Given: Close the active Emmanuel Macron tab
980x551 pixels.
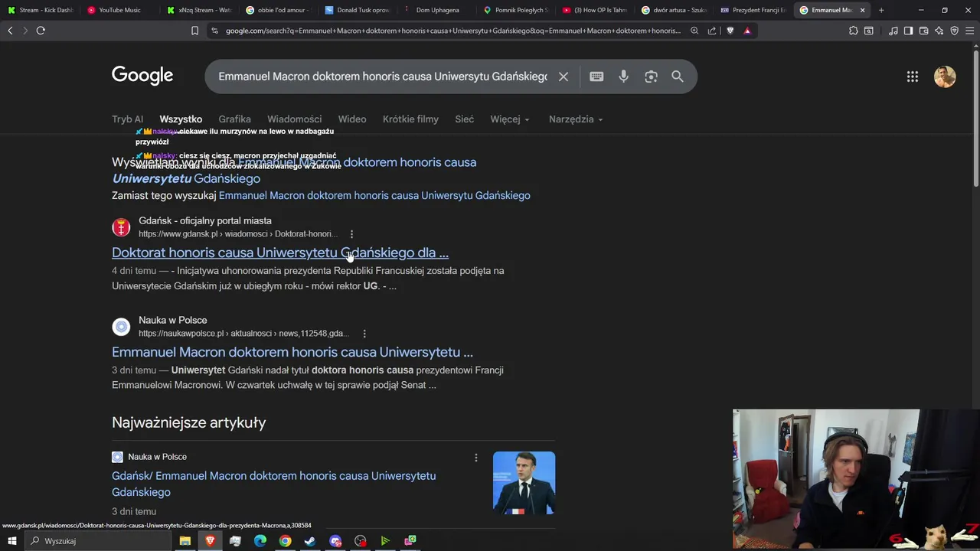Looking at the screenshot, I should (863, 10).
